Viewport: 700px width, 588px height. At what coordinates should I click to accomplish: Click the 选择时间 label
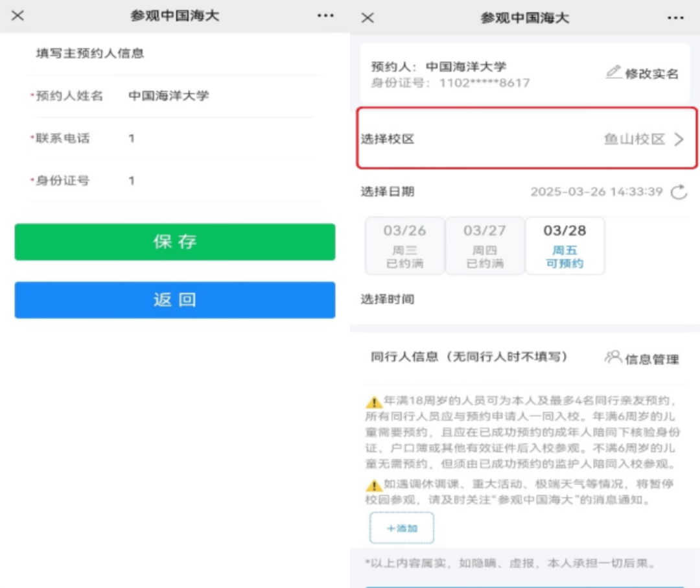coord(388,299)
